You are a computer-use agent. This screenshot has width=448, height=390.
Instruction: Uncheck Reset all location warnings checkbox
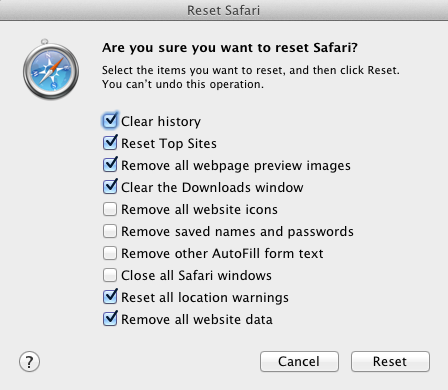point(110,297)
